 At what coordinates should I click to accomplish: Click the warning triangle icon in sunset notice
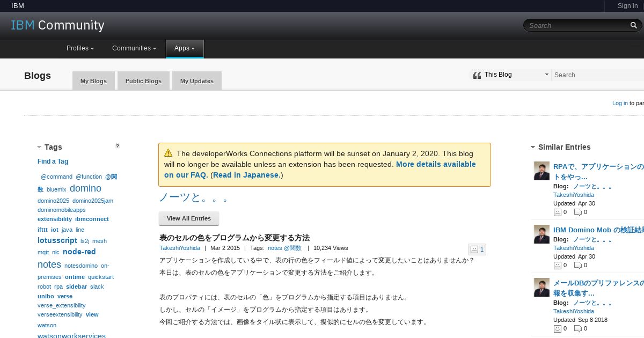coord(169,153)
